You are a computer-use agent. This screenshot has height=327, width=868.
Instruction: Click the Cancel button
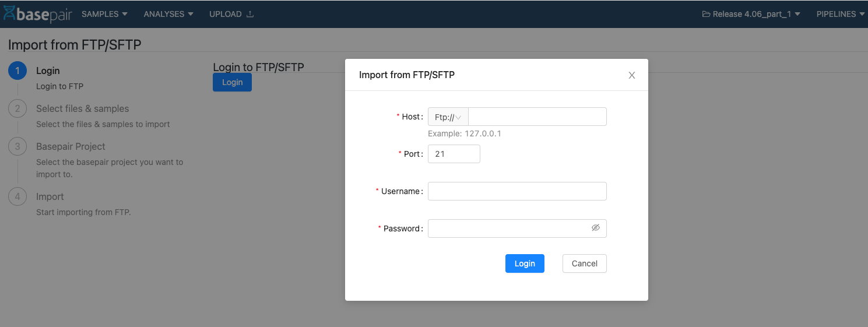click(584, 263)
